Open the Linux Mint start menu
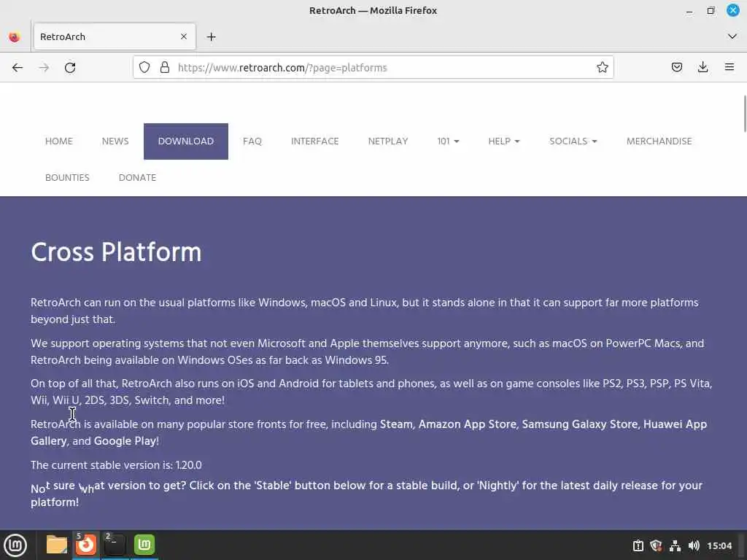747x560 pixels. click(x=15, y=545)
